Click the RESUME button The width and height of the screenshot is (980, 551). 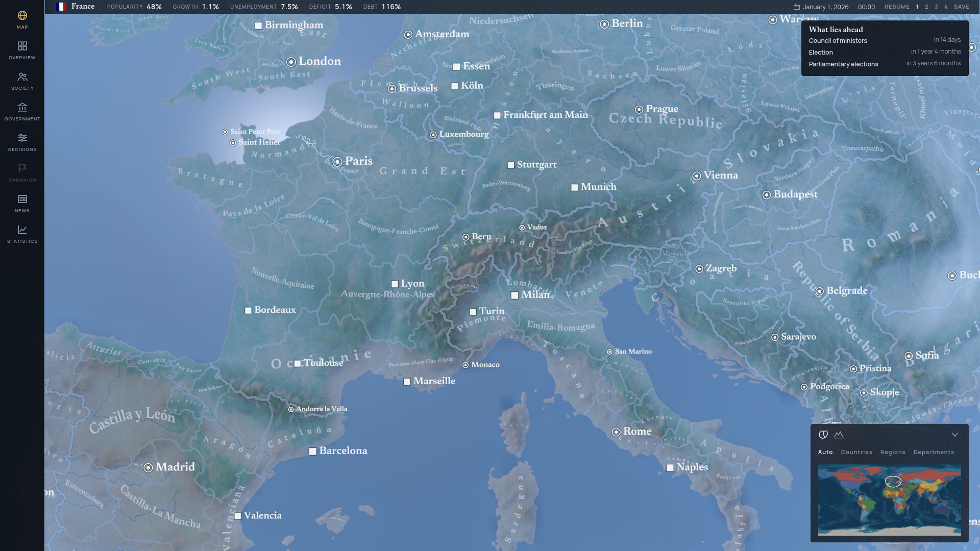coord(897,7)
